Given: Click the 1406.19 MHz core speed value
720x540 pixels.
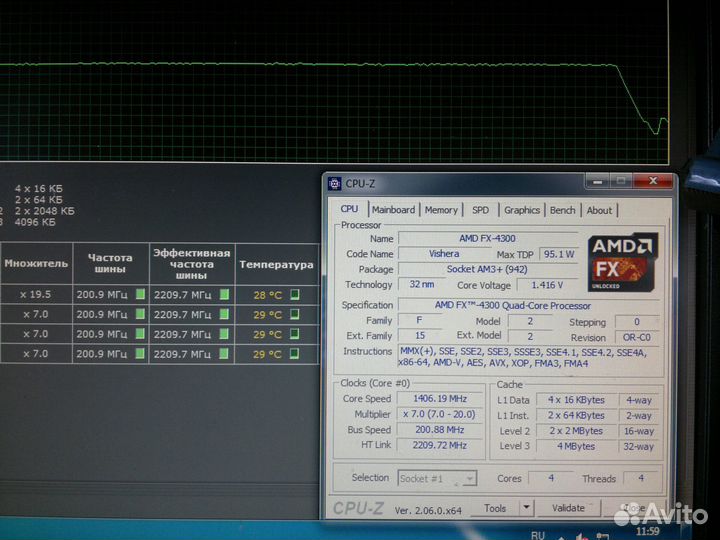Looking at the screenshot, I should pyautogui.click(x=440, y=399).
